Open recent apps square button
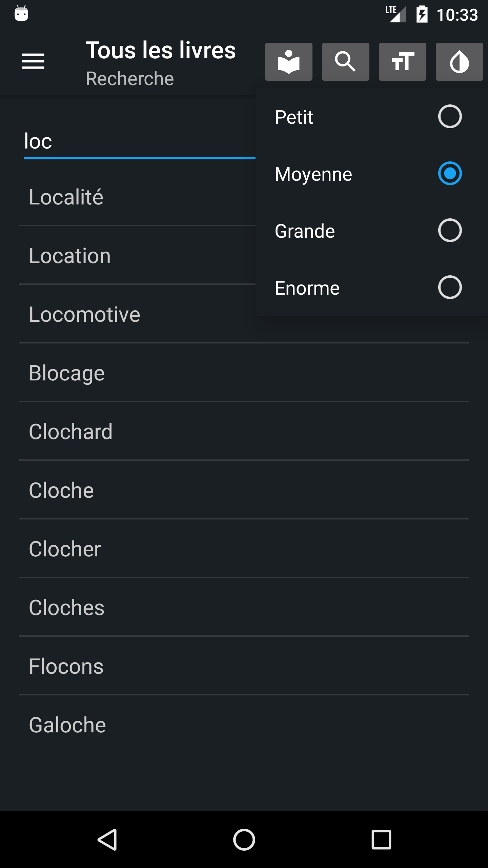Image resolution: width=488 pixels, height=868 pixels. tap(381, 840)
